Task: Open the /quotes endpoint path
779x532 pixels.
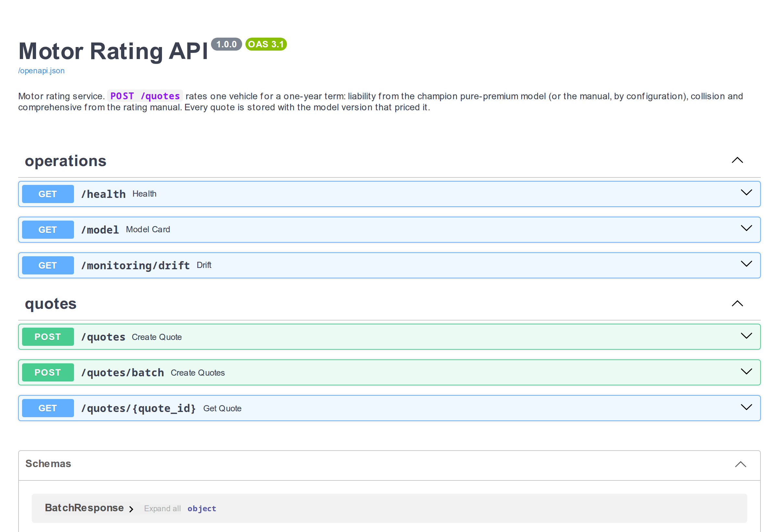Action: click(103, 337)
